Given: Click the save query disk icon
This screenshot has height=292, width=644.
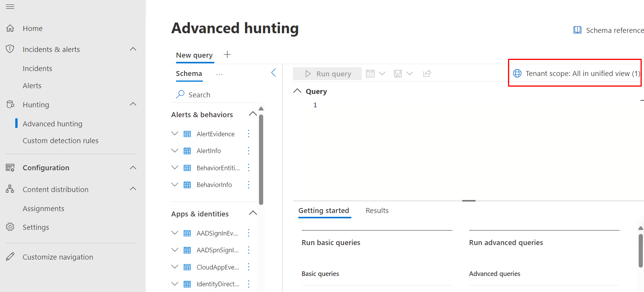Looking at the screenshot, I should (x=398, y=74).
